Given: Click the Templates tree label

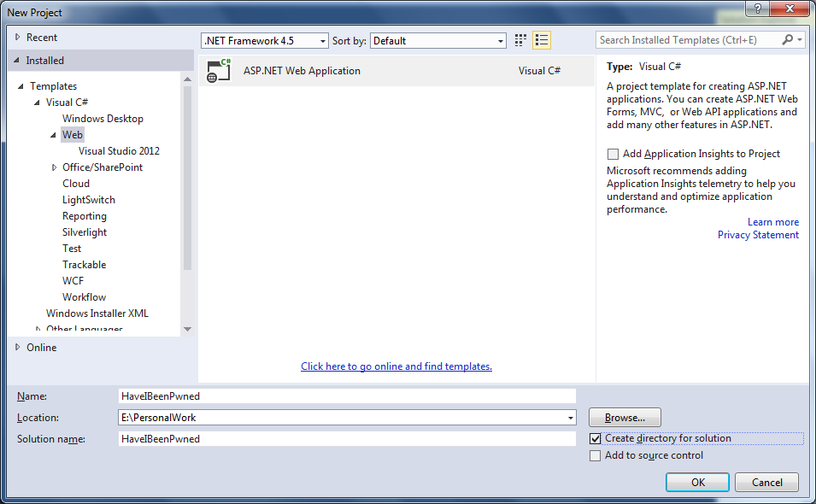Looking at the screenshot, I should (x=53, y=86).
